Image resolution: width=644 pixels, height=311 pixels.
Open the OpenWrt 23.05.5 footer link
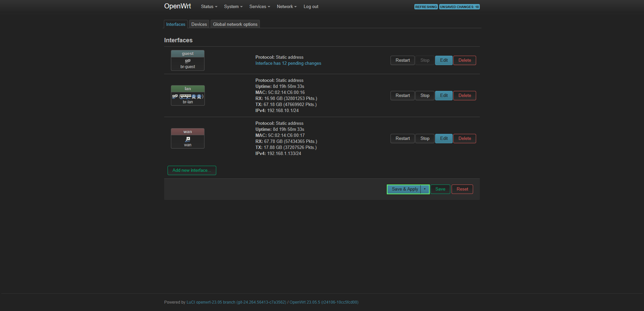[324, 302]
